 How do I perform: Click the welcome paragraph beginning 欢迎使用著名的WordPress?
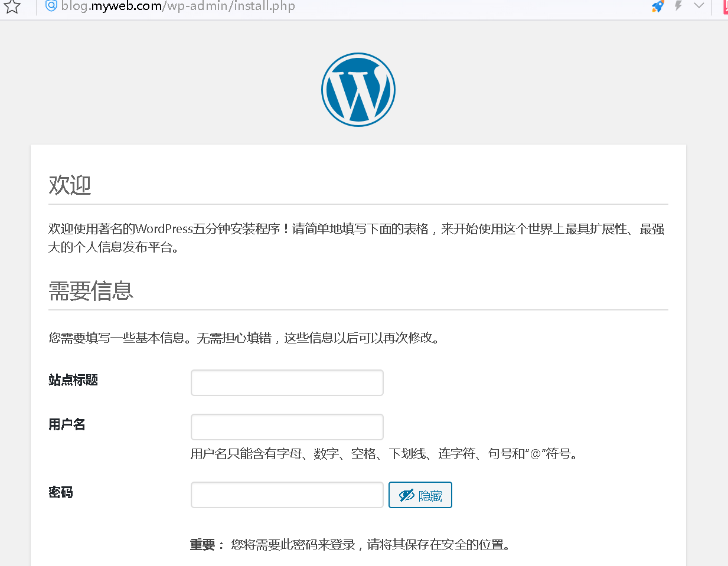pyautogui.click(x=357, y=238)
